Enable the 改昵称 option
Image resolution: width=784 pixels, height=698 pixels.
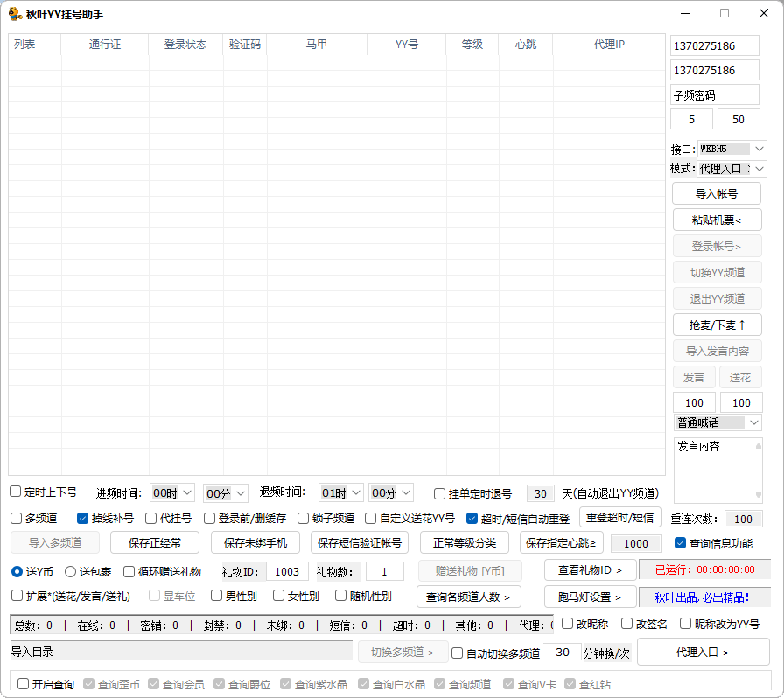568,623
